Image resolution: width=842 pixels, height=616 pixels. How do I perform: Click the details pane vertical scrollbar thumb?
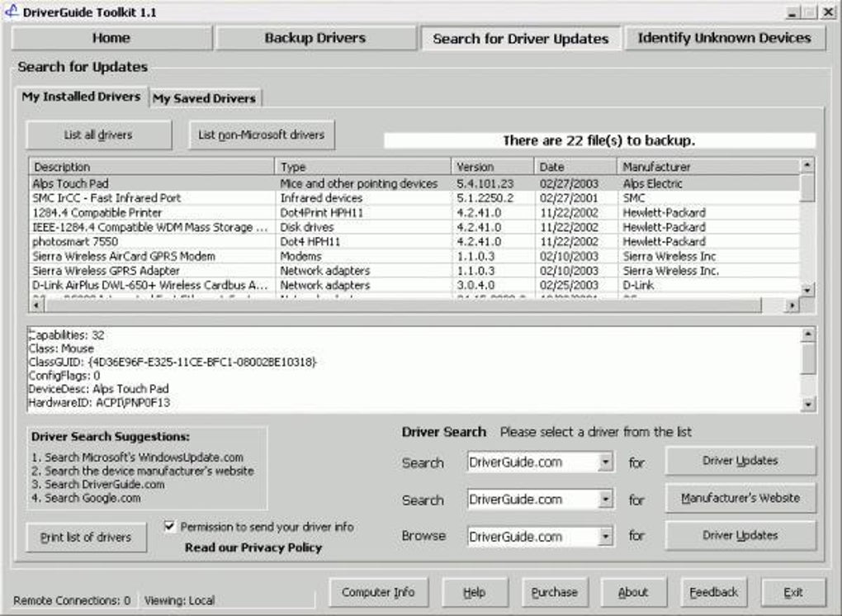808,358
